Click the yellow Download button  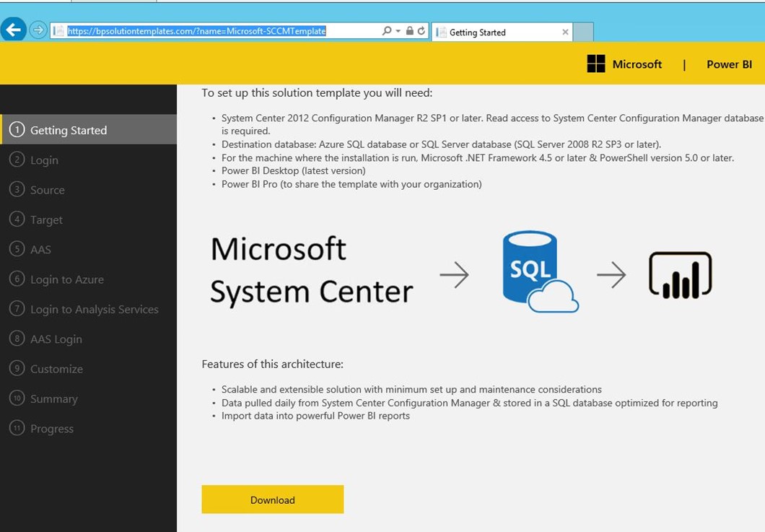273,500
